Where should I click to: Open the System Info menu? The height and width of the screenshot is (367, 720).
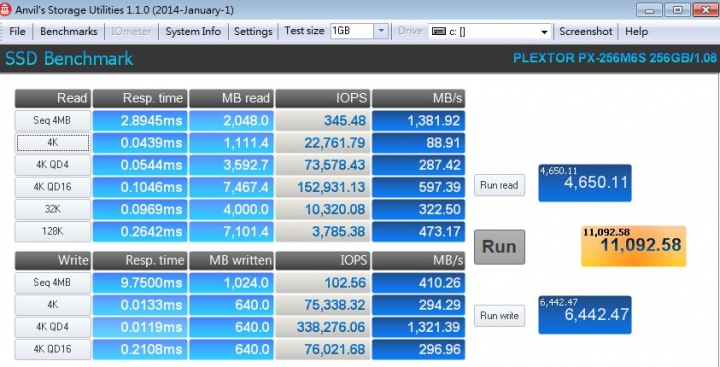tap(193, 31)
